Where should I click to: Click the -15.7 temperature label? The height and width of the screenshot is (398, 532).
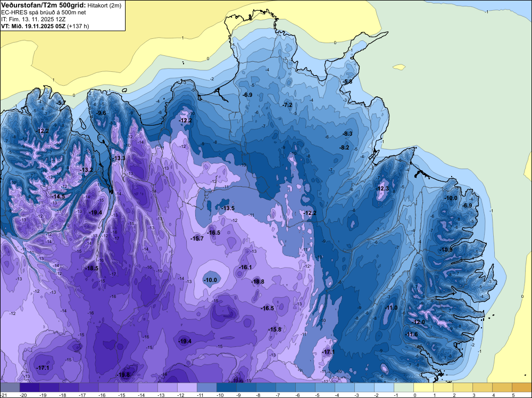[x=197, y=238]
